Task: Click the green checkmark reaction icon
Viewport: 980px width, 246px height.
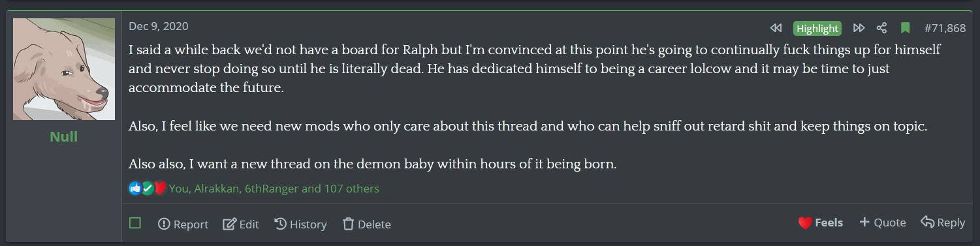Action: 148,189
